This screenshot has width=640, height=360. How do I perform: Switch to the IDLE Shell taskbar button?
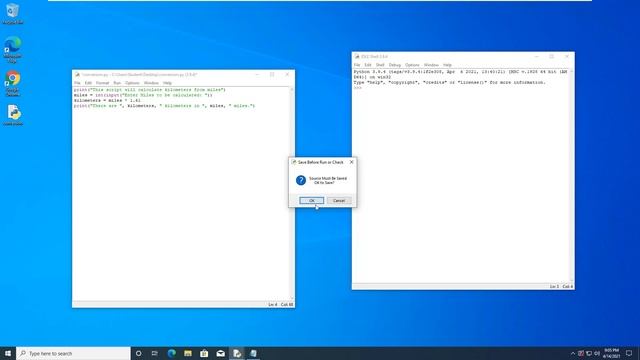click(x=253, y=353)
